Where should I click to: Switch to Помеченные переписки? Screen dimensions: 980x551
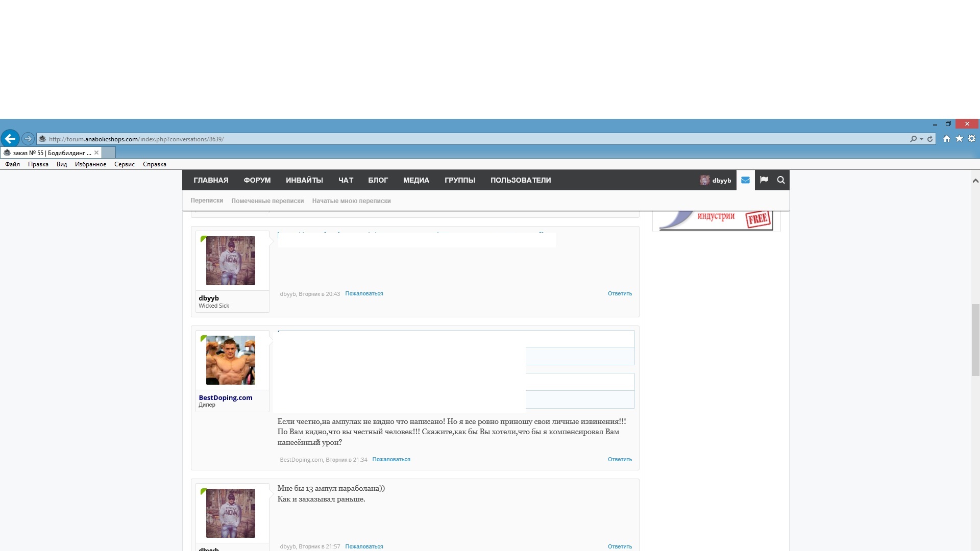click(267, 201)
